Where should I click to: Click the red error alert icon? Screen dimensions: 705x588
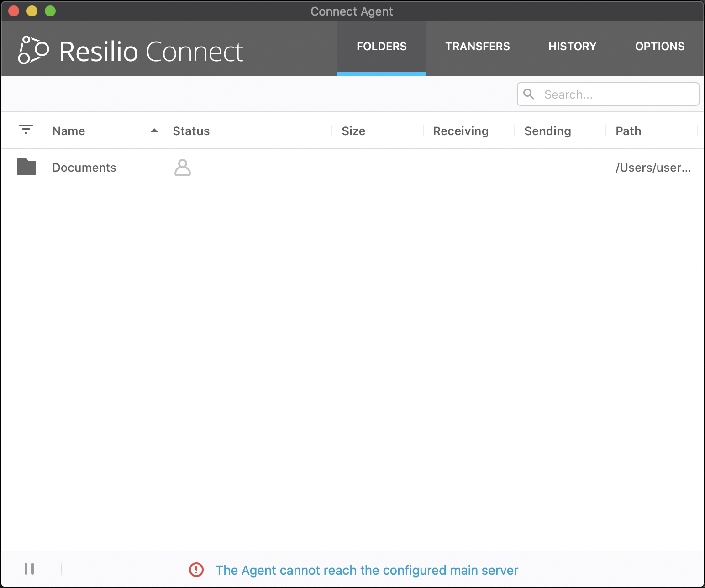click(x=196, y=569)
